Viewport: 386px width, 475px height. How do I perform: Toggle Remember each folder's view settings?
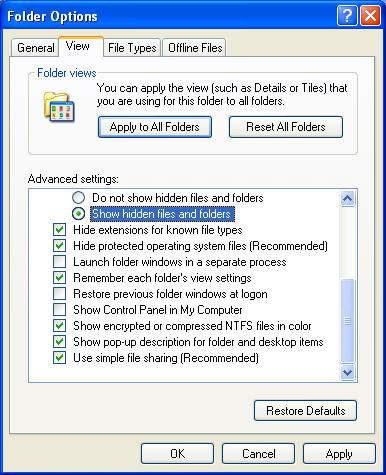click(x=59, y=278)
